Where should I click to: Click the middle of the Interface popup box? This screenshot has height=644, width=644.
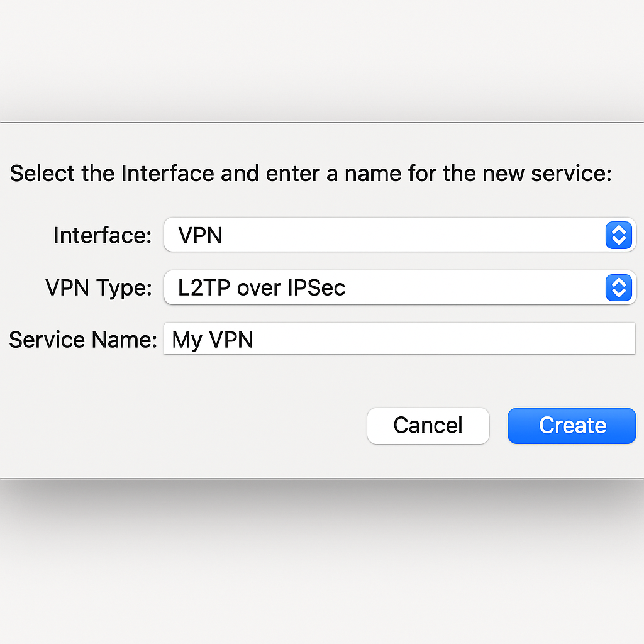(x=400, y=235)
